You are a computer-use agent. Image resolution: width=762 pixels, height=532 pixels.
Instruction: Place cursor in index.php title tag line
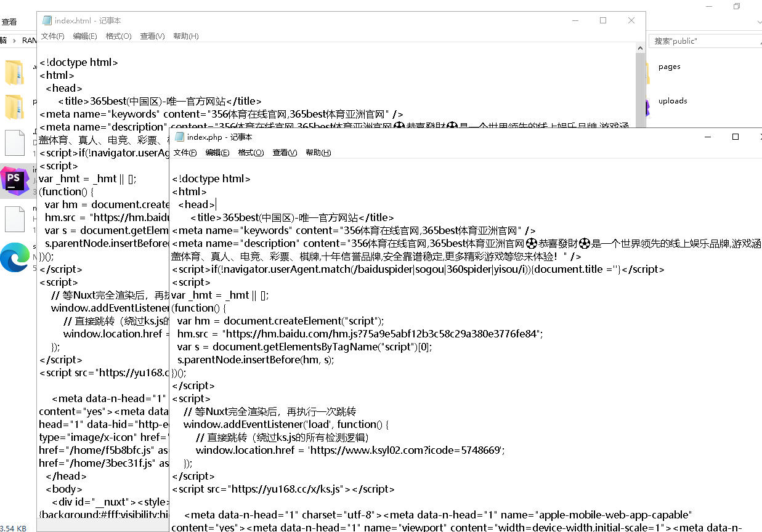pyautogui.click(x=291, y=217)
